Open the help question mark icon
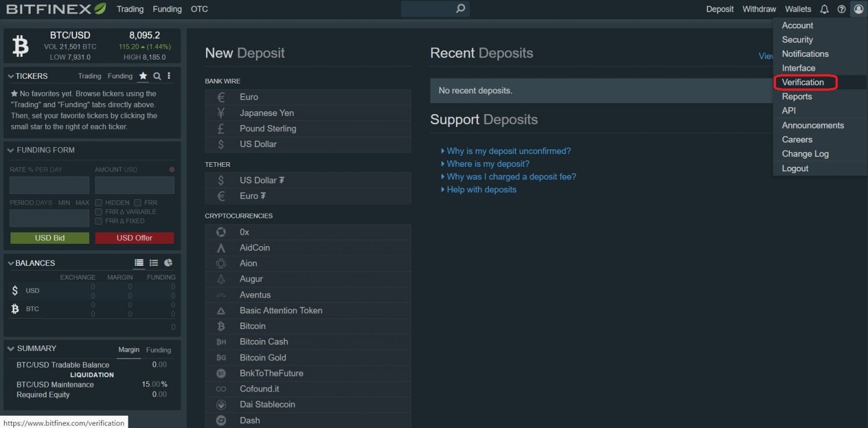Viewport: 868px width, 428px height. (x=841, y=9)
